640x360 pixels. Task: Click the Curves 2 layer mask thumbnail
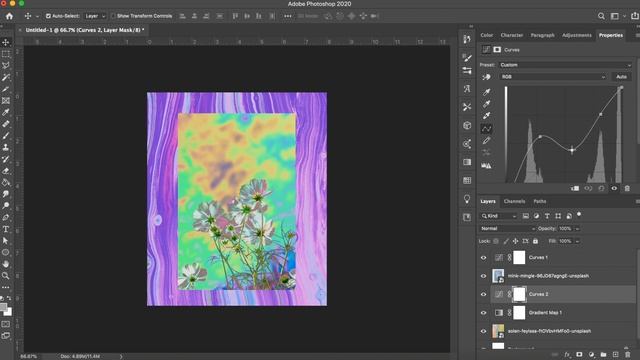point(519,294)
